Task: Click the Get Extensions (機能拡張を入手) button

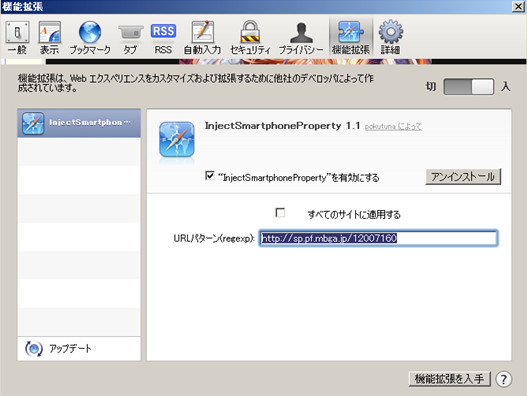Action: tap(450, 379)
